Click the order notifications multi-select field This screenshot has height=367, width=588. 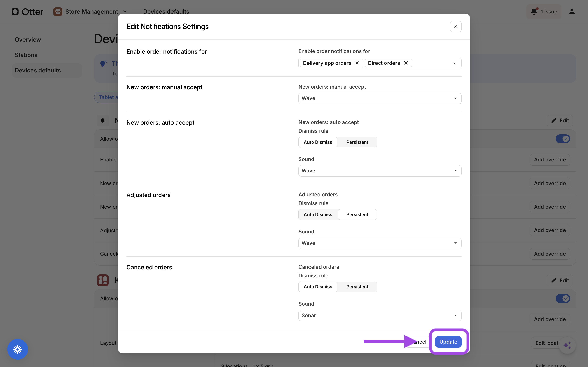[x=432, y=63]
